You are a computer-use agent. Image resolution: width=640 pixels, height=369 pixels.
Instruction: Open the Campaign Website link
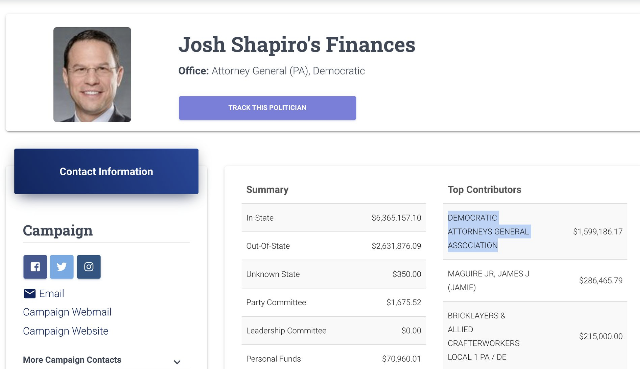click(66, 331)
